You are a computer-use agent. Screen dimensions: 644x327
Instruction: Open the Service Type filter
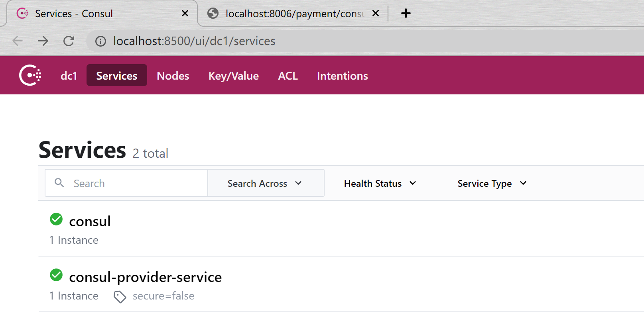point(492,184)
